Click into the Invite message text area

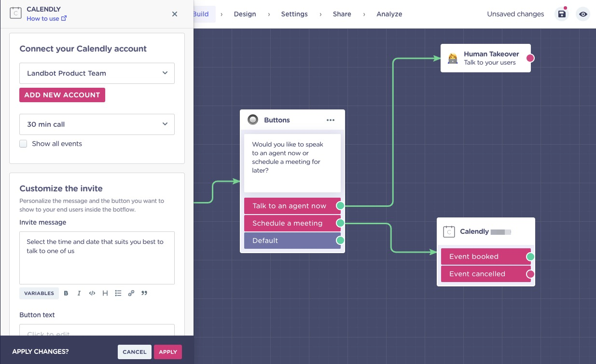[x=97, y=258]
